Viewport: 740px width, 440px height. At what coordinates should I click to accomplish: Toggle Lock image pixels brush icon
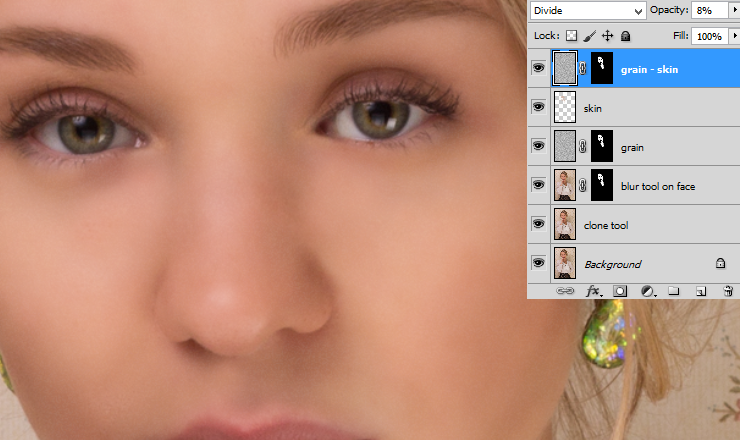point(589,36)
